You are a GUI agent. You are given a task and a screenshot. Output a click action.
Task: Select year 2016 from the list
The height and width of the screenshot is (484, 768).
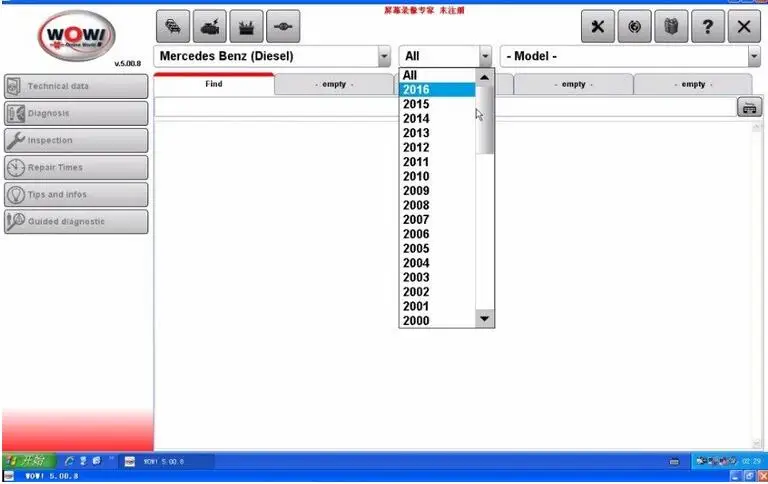(x=437, y=90)
